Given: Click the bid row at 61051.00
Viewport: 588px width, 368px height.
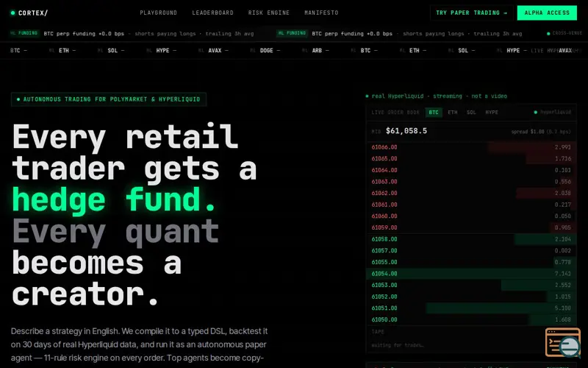Looking at the screenshot, I should pyautogui.click(x=471, y=308).
